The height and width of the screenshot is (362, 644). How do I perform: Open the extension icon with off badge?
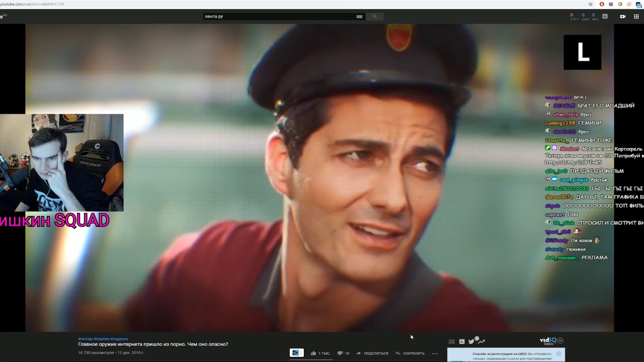638,4
